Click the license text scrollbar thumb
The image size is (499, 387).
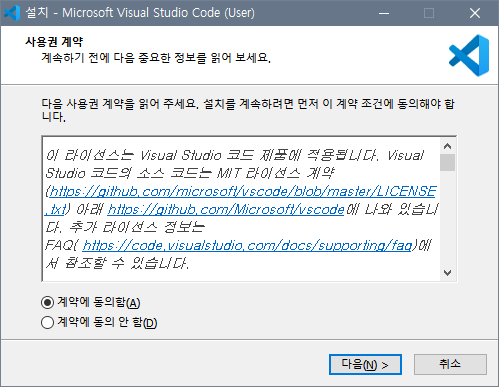tap(447, 163)
